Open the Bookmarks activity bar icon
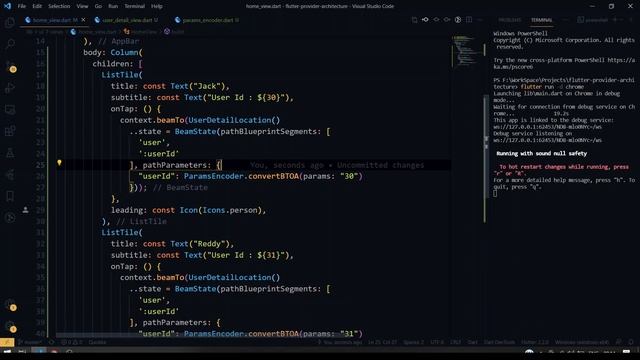Image resolution: width=640 pixels, height=360 pixels. pos(10,196)
